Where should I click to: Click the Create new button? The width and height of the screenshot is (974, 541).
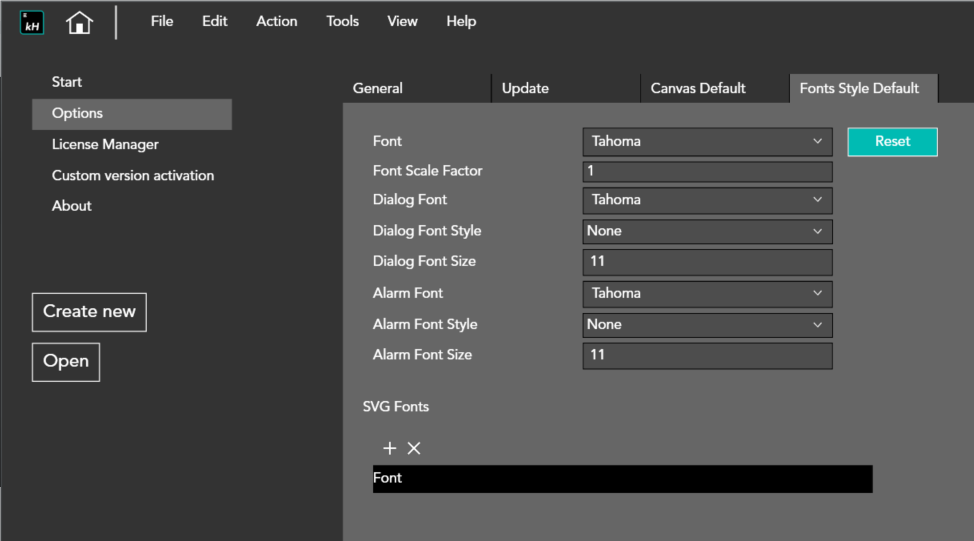coord(89,312)
